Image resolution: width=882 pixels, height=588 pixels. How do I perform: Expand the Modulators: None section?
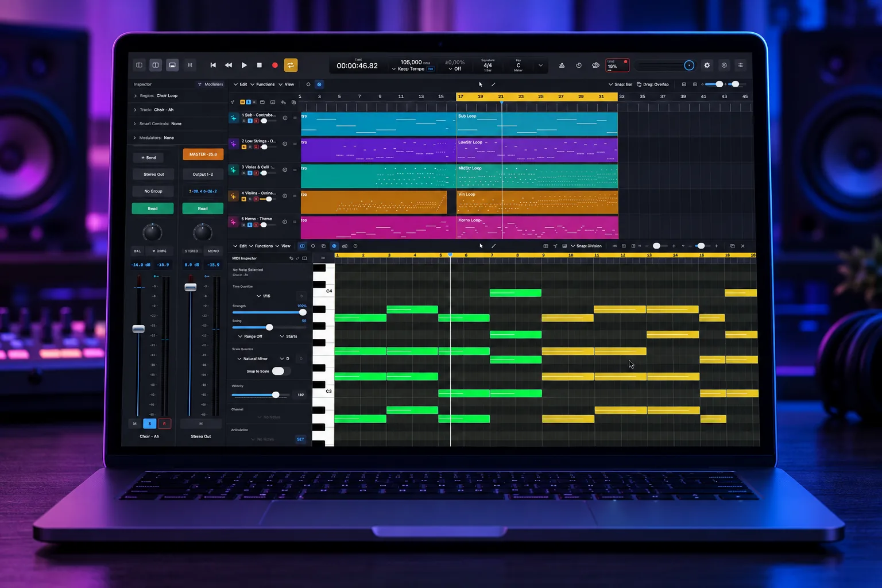[154, 138]
